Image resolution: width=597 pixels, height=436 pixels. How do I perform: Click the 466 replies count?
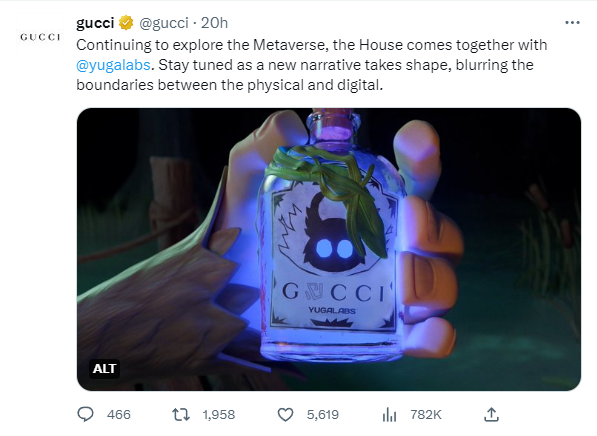click(x=119, y=414)
